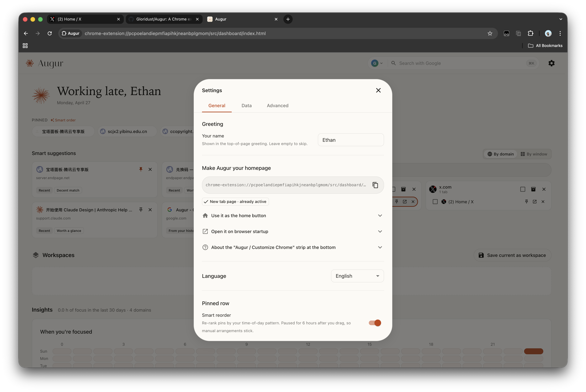Copy the homepage extension URL
The height and width of the screenshot is (392, 586).
375,185
